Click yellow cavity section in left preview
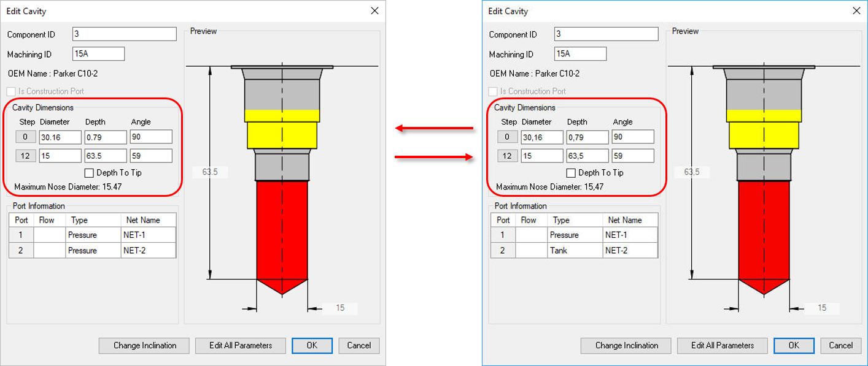Image resolution: width=868 pixels, height=366 pixels. pos(282,130)
